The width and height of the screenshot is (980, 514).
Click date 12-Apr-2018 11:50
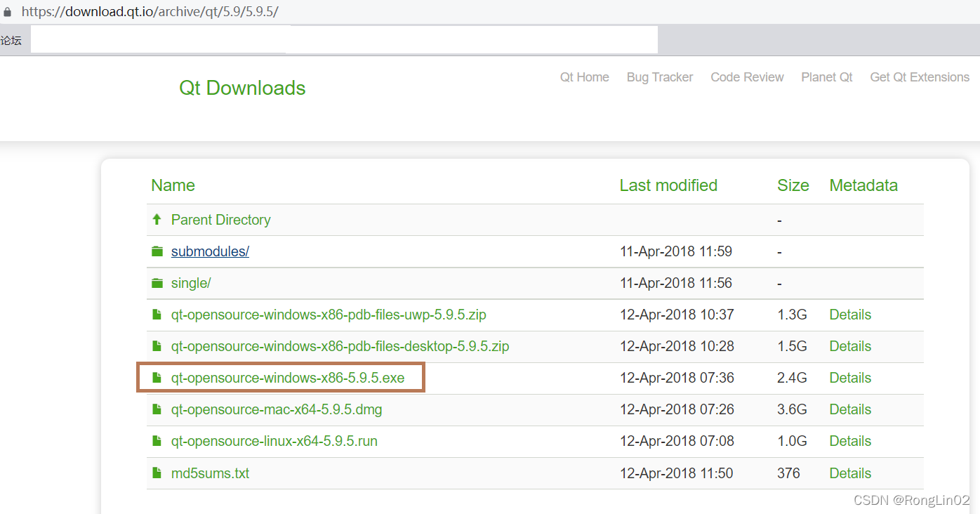pyautogui.click(x=677, y=473)
